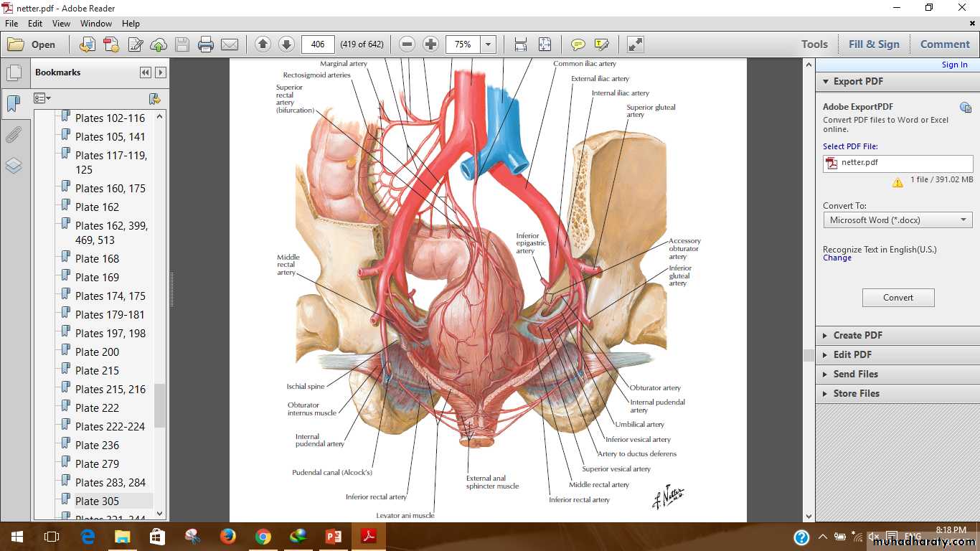980x551 pixels.
Task: Click the Print file icon
Action: 206,44
